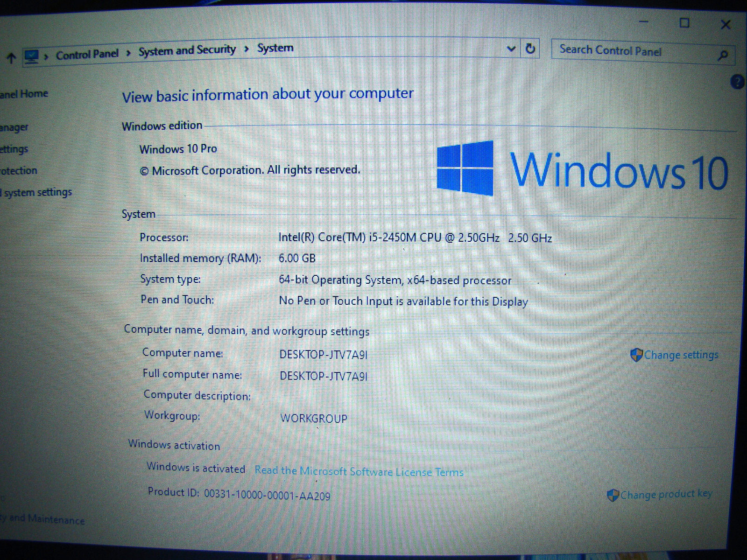Click Computer name value DESKTOP-JTV7A9I
The height and width of the screenshot is (560, 747).
(324, 355)
